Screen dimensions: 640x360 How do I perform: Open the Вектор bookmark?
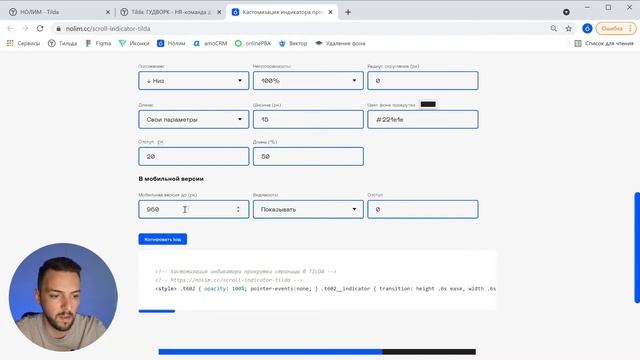point(293,43)
